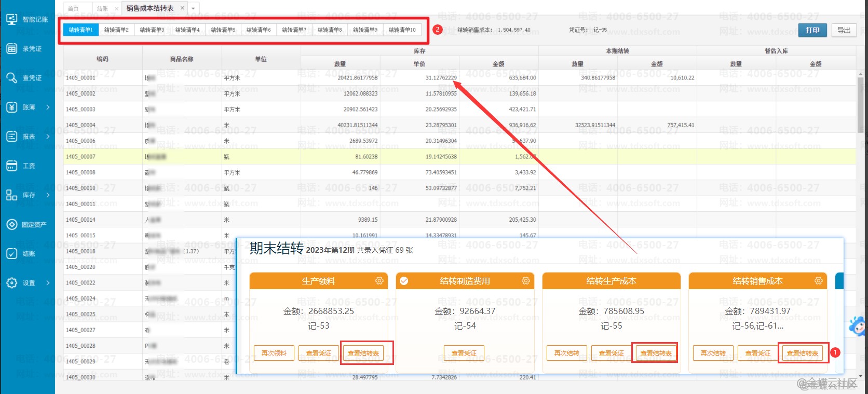Click the 导出 export button
The height and width of the screenshot is (394, 868).
click(x=844, y=30)
